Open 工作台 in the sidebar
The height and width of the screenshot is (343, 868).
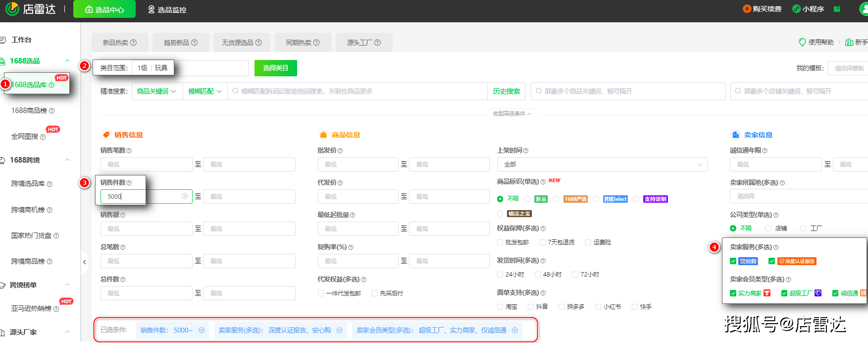[x=21, y=40]
